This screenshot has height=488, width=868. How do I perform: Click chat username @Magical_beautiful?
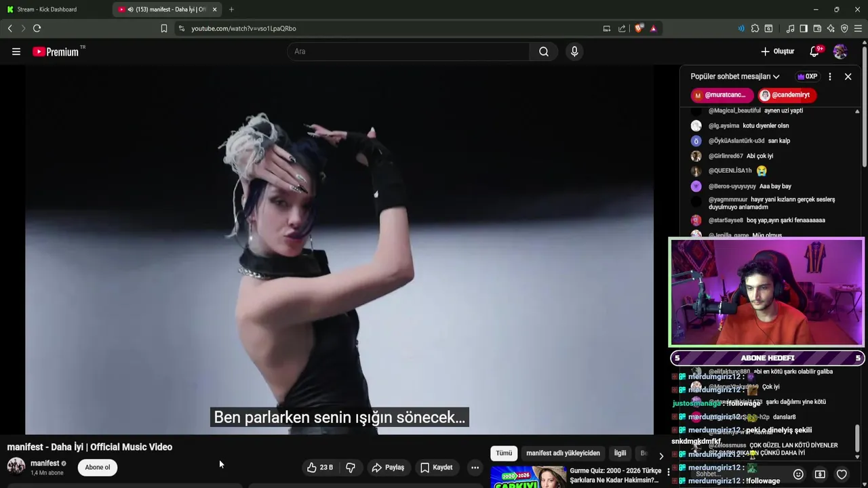[734, 110]
